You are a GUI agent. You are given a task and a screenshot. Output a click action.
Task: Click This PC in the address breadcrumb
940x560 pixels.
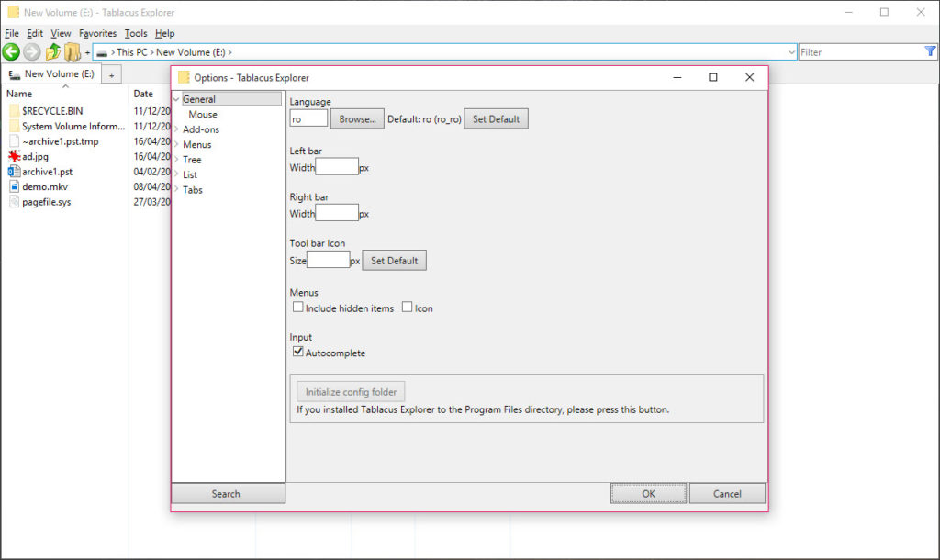coord(132,52)
